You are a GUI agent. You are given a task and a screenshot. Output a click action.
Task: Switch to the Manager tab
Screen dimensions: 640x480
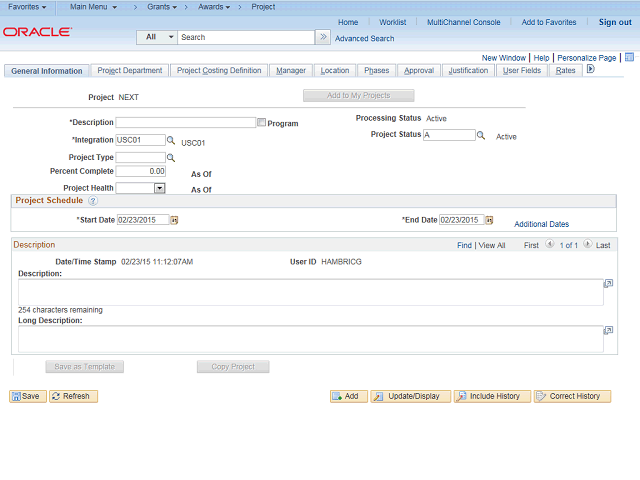click(x=291, y=71)
